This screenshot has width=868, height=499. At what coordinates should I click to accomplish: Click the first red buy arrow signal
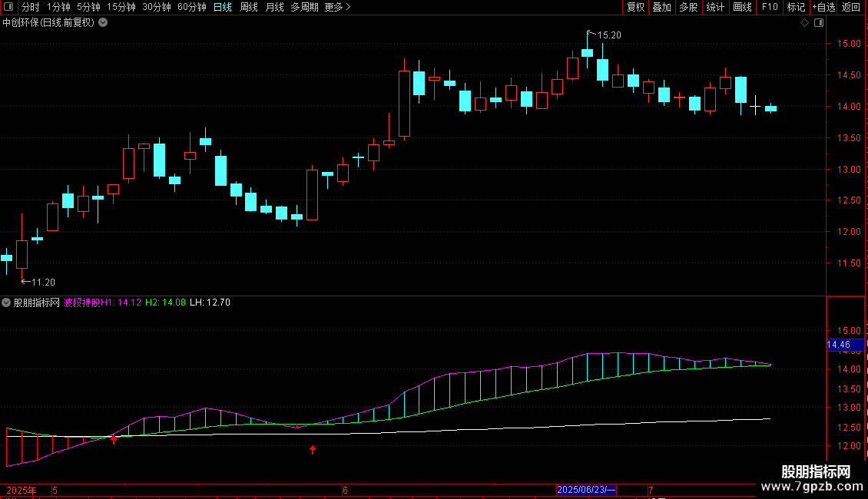[x=114, y=440]
